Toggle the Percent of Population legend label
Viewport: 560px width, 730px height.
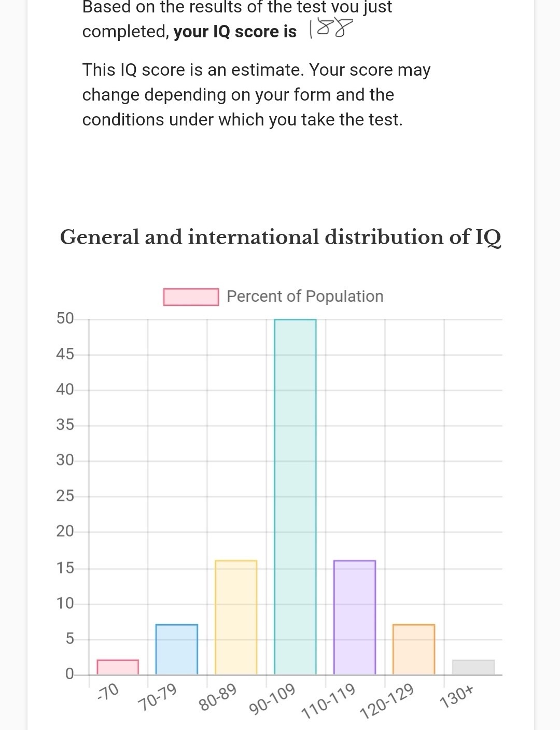[305, 297]
